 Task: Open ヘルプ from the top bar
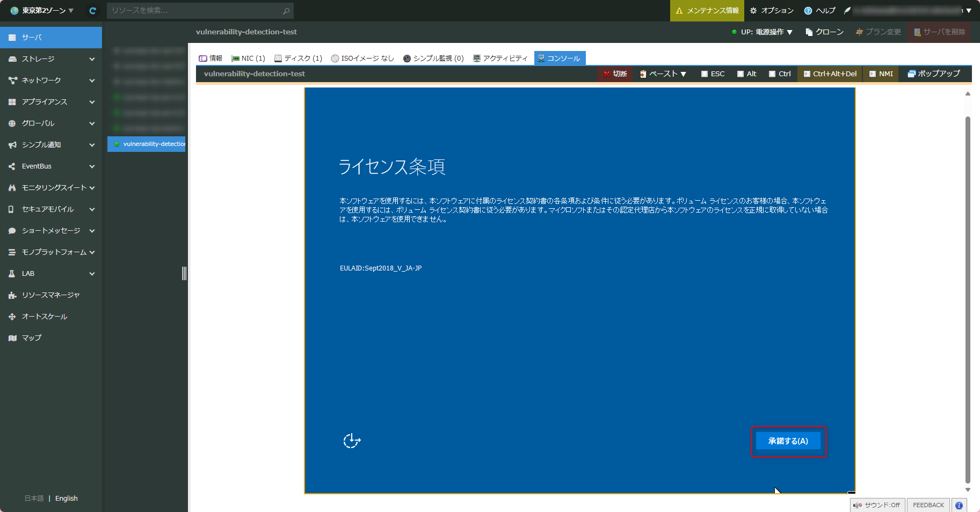pos(820,10)
